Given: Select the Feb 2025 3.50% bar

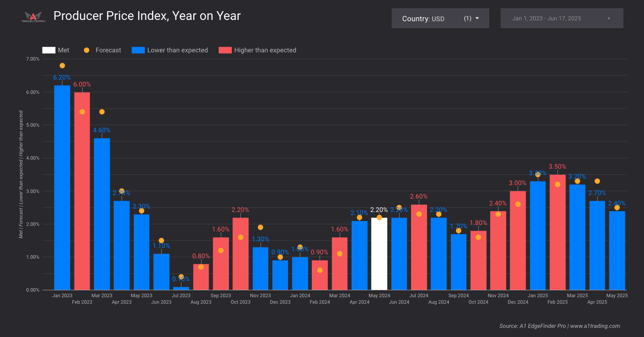Looking at the screenshot, I should click(557, 234).
